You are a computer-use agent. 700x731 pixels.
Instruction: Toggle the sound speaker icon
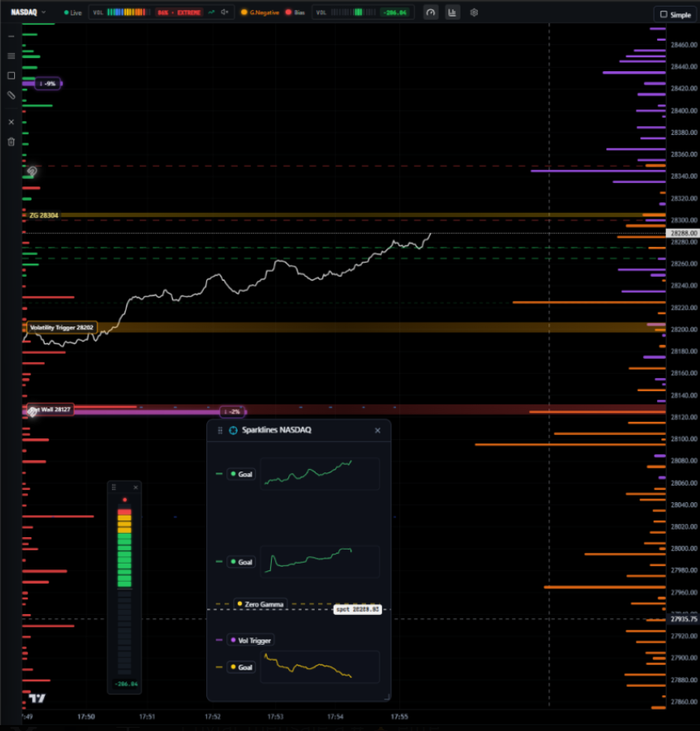(224, 12)
